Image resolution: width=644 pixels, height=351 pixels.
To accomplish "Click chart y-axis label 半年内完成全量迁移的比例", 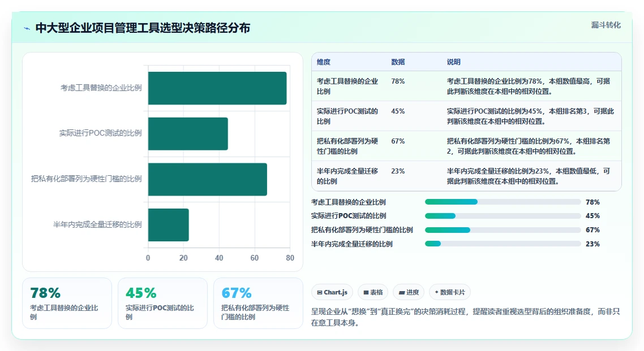I will pos(97,224).
